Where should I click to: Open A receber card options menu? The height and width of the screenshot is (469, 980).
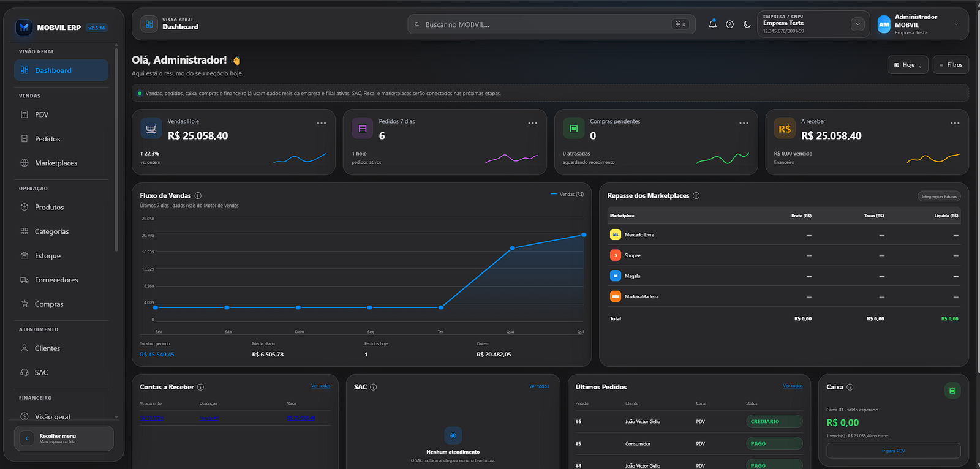955,123
